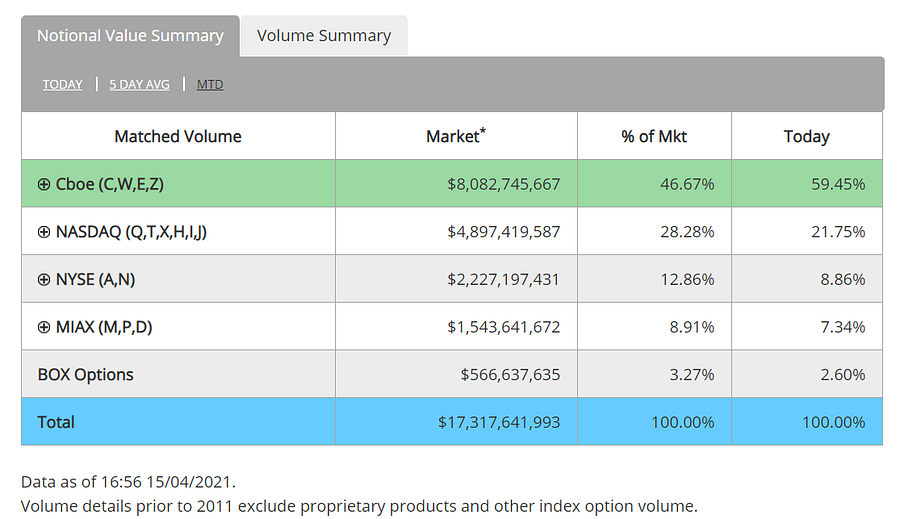Click the MIAX (M,P,D) label
This screenshot has height=519, width=900.
pyautogui.click(x=104, y=327)
